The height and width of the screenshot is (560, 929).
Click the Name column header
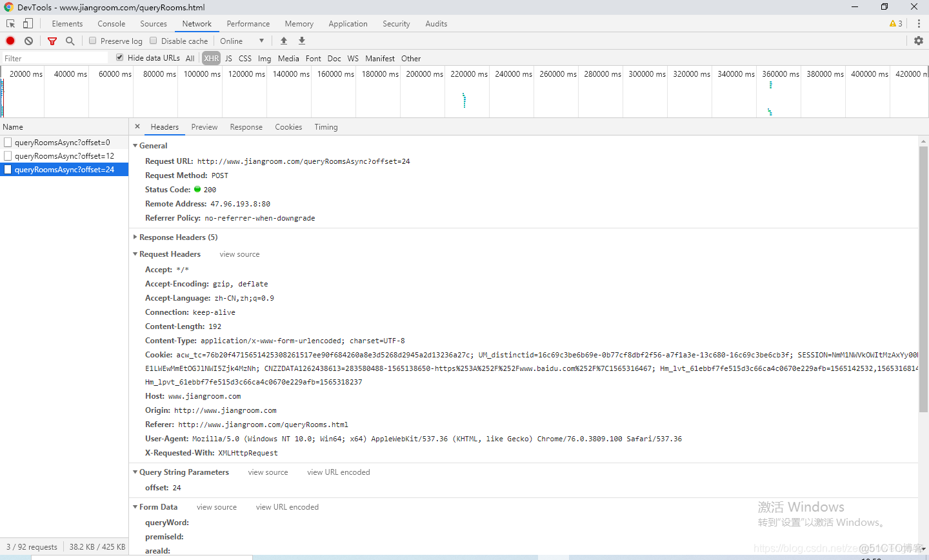coord(64,127)
